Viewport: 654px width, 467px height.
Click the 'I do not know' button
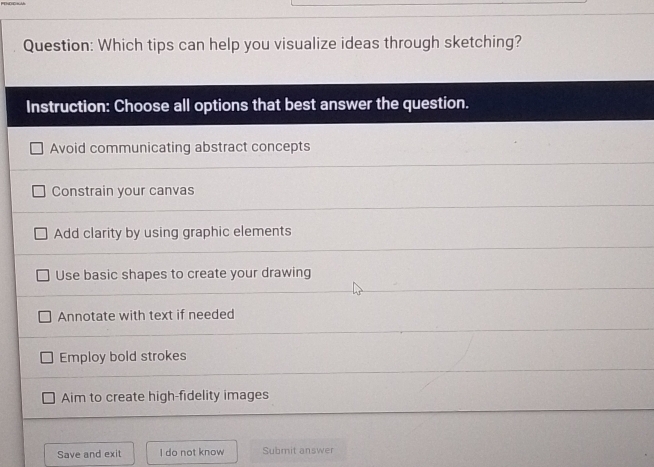192,453
